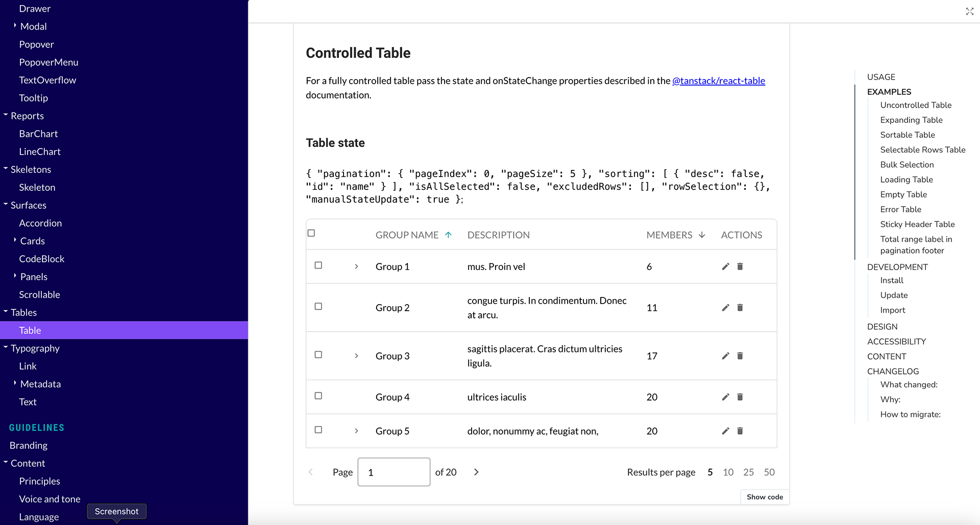This screenshot has width=980, height=525.
Task: Expand the Group 3 row details
Action: pos(356,356)
